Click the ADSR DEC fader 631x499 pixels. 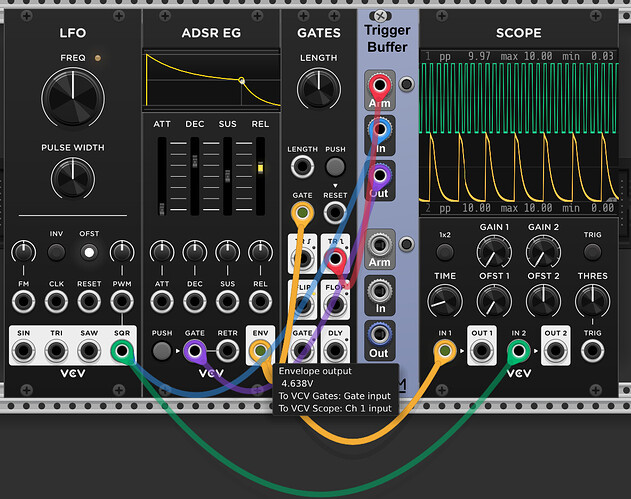click(195, 176)
